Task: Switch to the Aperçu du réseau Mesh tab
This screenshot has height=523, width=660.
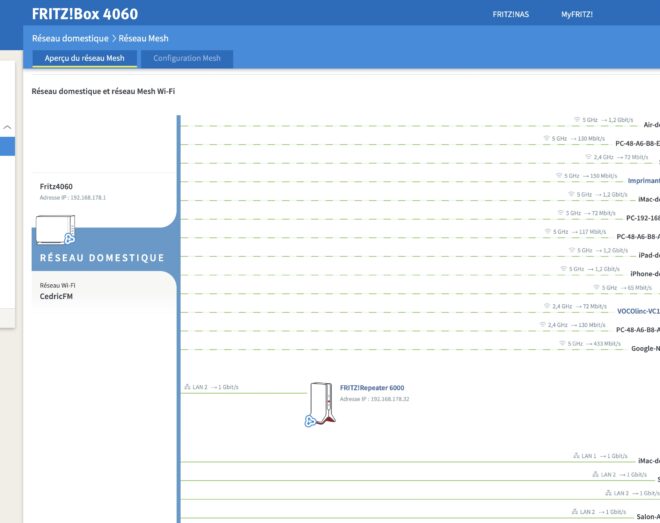Action: [x=85, y=58]
